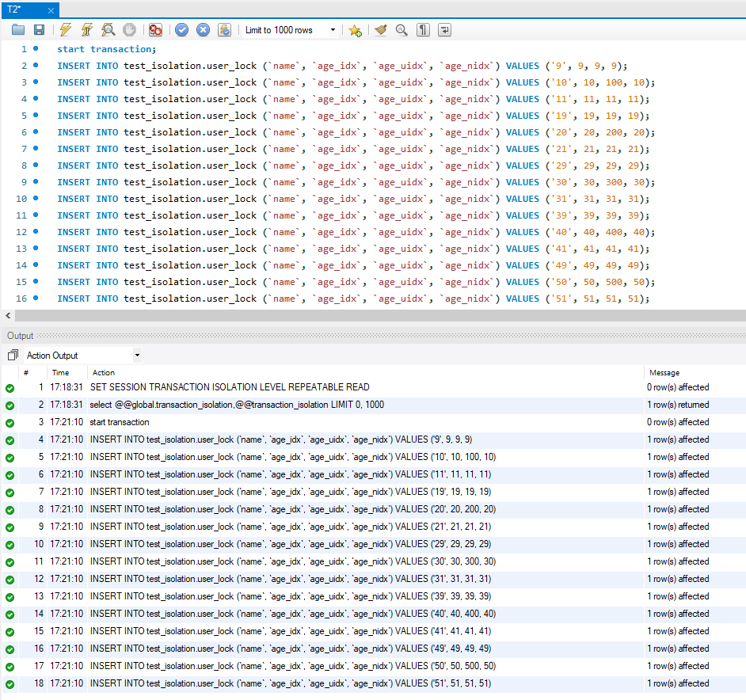This screenshot has height=700, width=746.
Task: Click the left arrow of horizontal scrollbar
Action: pos(8,315)
